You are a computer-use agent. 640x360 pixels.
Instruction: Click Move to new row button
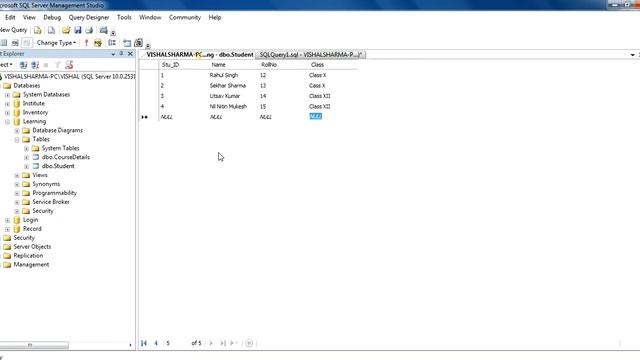[x=234, y=343]
